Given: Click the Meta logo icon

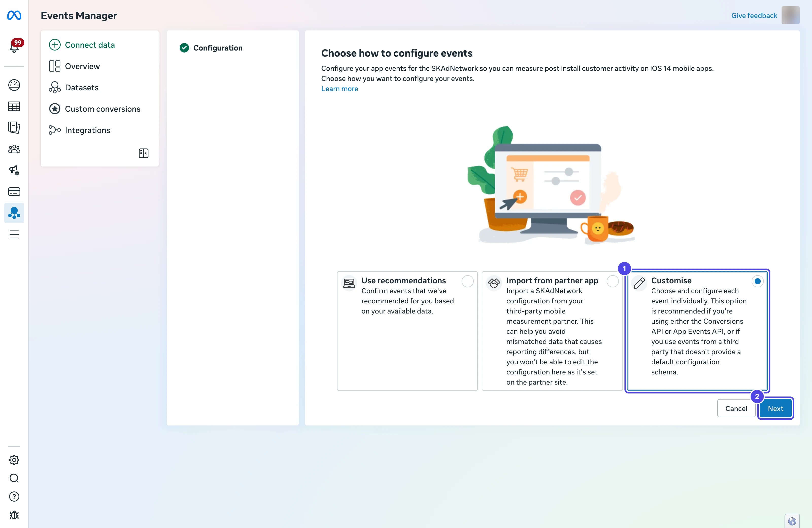Looking at the screenshot, I should [x=14, y=15].
